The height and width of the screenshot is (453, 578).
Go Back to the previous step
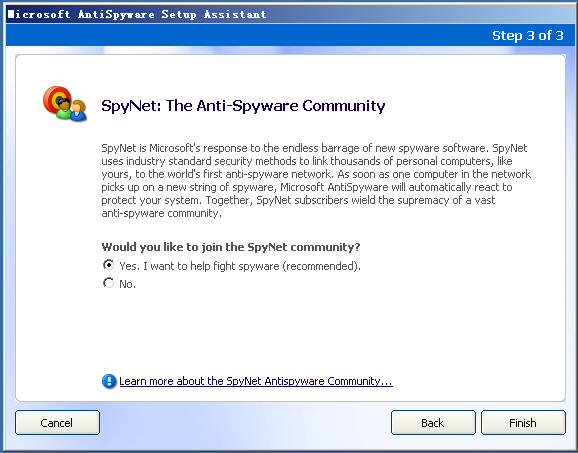(433, 423)
